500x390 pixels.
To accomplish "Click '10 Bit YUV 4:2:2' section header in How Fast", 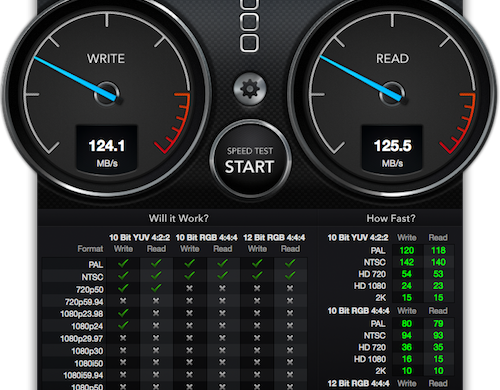I will click(358, 237).
